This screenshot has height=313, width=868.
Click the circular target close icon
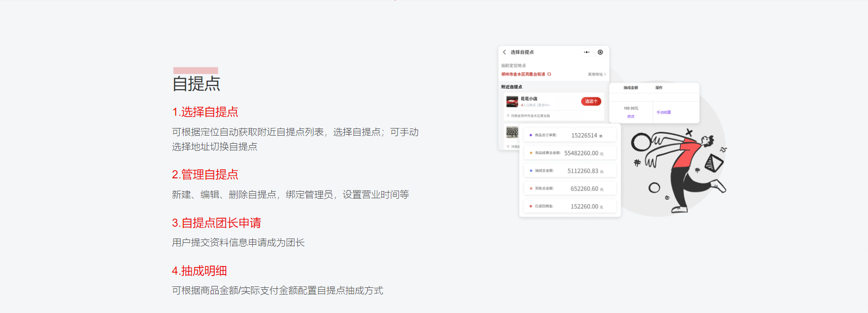(x=600, y=52)
